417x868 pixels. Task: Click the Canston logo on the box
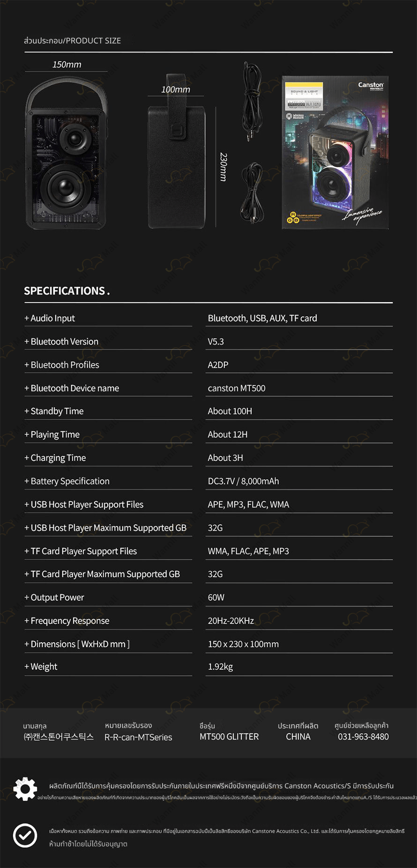pyautogui.click(x=371, y=86)
